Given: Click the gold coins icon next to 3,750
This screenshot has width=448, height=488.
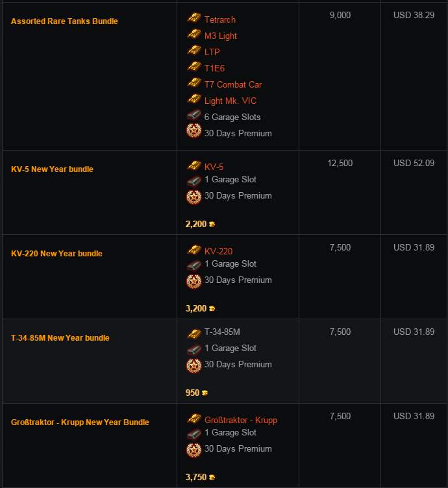Looking at the screenshot, I should point(212,477).
